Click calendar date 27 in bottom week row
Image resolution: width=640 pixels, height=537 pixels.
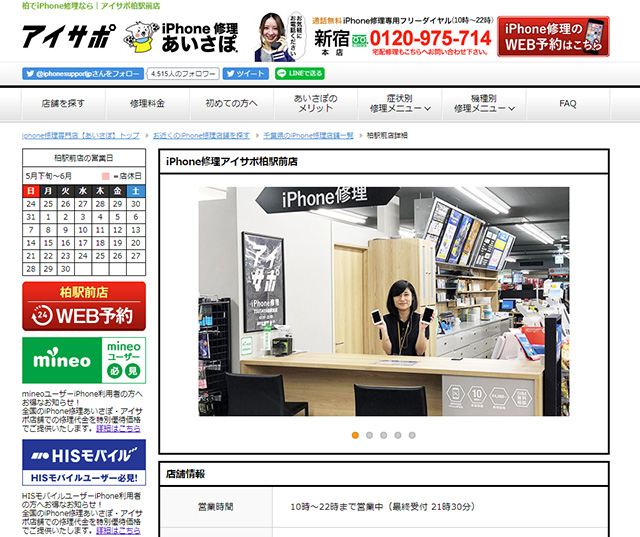pos(136,256)
